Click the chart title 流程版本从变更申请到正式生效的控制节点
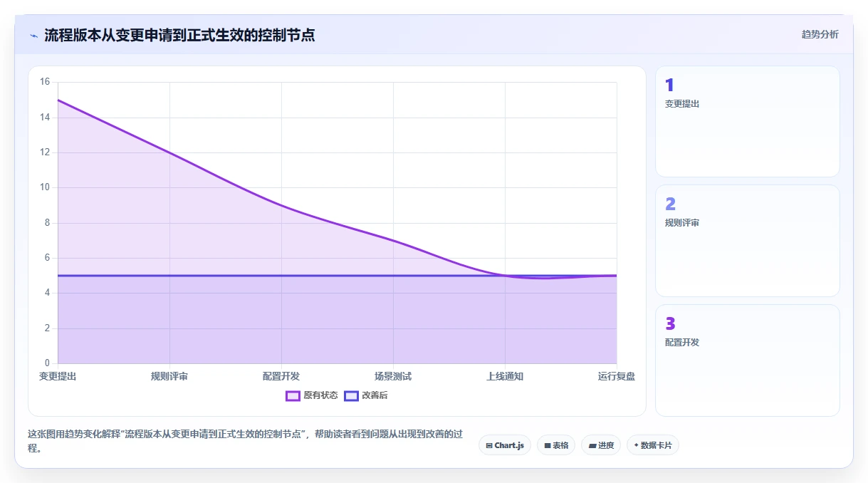The image size is (868, 483). (x=179, y=35)
